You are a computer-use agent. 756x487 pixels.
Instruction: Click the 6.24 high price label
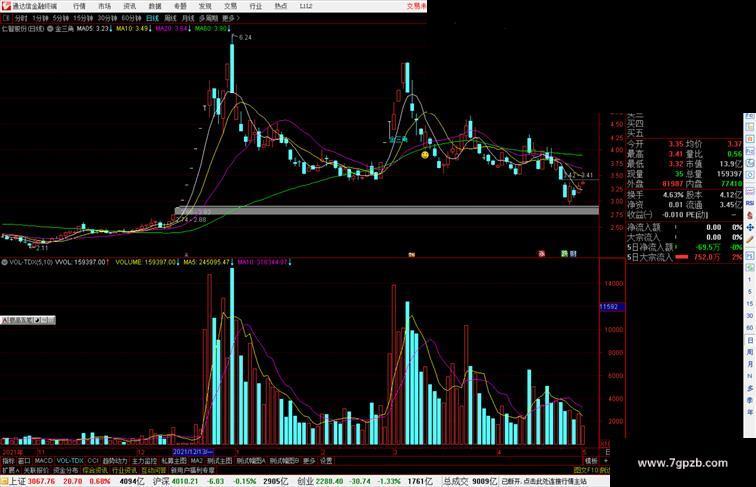tap(244, 37)
